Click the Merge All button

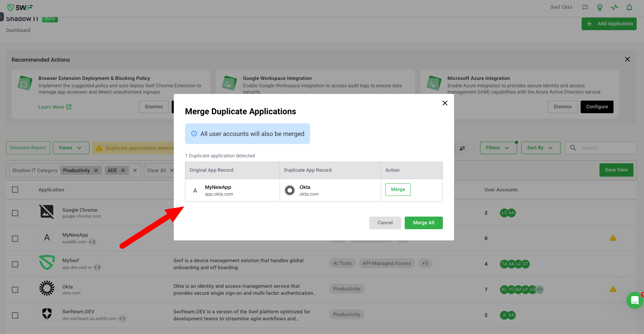[x=423, y=223]
